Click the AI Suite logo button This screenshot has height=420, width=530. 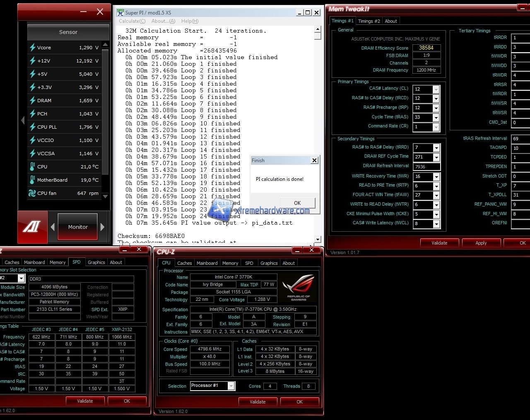coord(32,227)
